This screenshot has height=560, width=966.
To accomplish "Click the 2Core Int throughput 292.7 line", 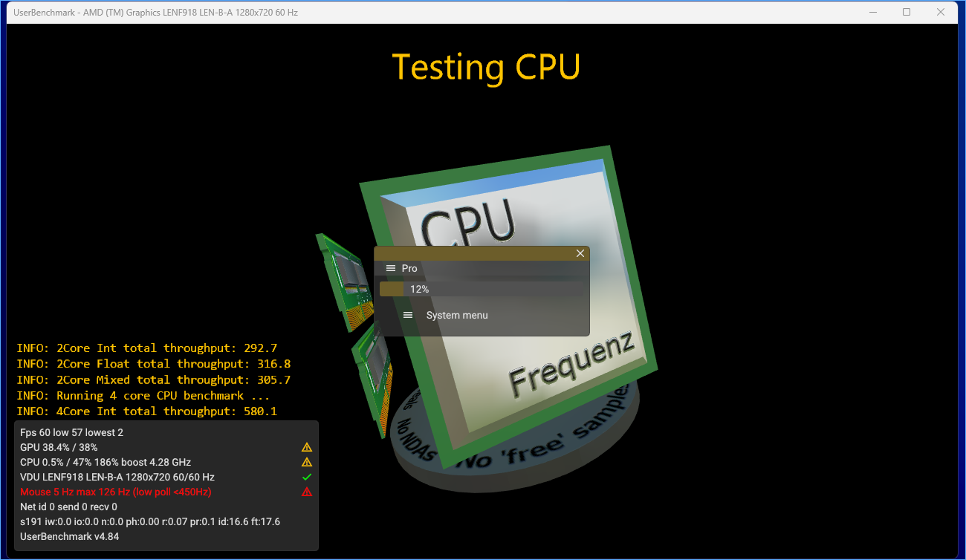I will tap(147, 348).
